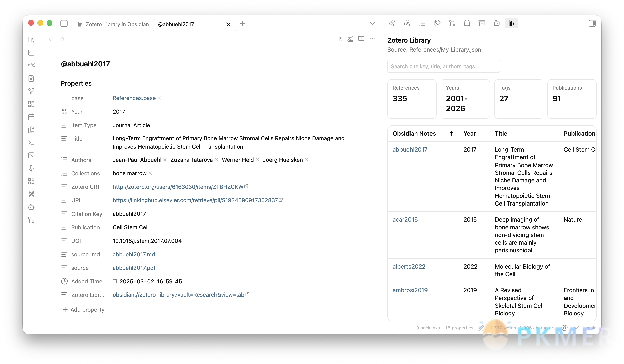The image size is (624, 364).
Task: Open alberts2022 note link
Action: [409, 267]
